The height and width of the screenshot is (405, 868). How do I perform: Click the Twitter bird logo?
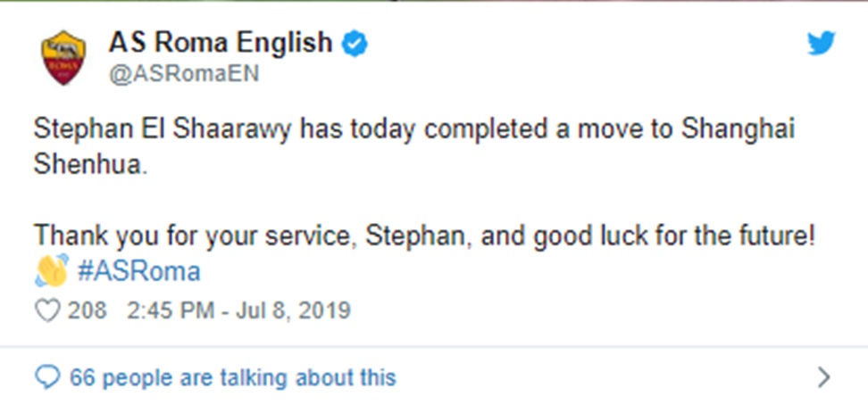tap(821, 44)
